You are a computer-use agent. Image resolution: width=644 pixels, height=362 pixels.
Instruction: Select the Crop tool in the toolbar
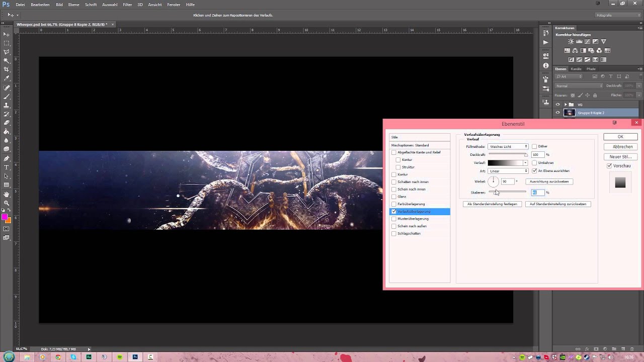[7, 69]
